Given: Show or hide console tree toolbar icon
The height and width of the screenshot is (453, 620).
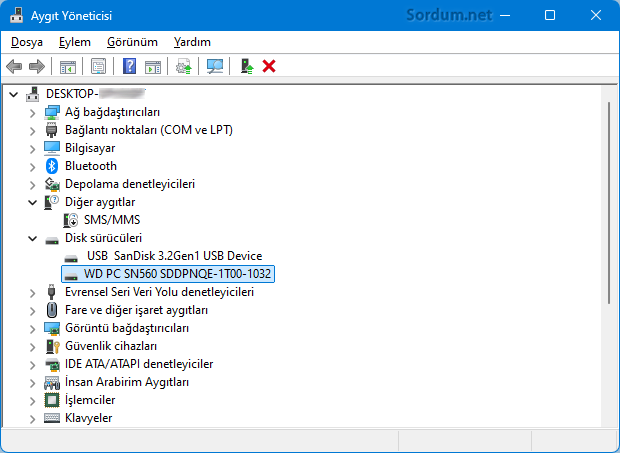Looking at the screenshot, I should pyautogui.click(x=68, y=66).
